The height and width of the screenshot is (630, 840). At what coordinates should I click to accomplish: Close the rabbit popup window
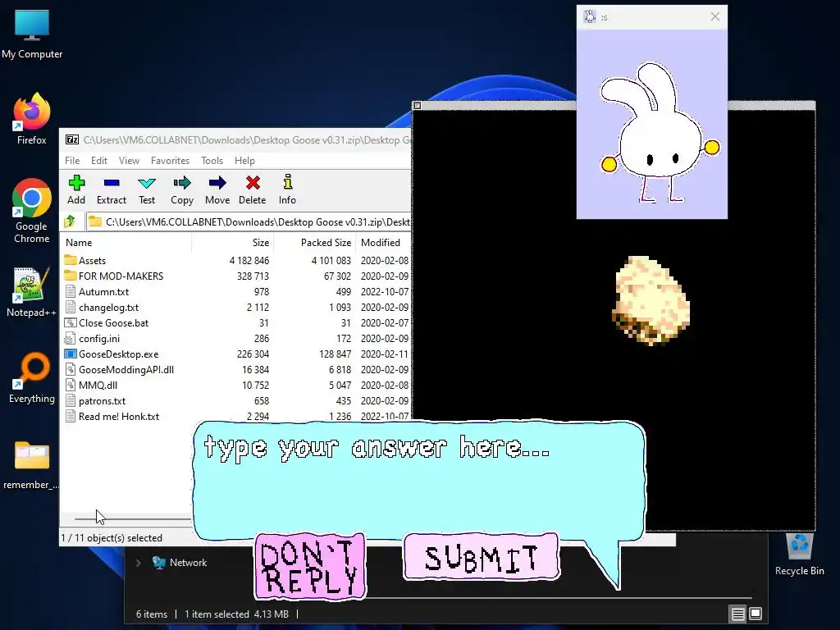(x=714, y=16)
